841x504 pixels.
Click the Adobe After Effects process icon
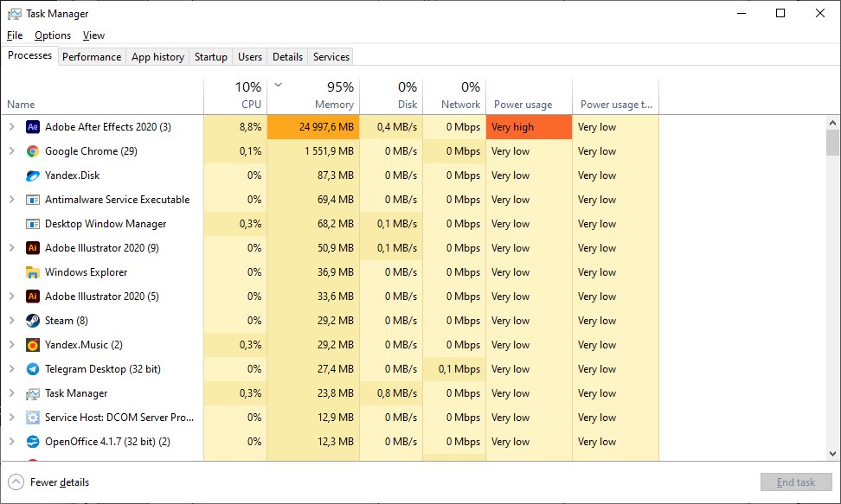pyautogui.click(x=33, y=127)
